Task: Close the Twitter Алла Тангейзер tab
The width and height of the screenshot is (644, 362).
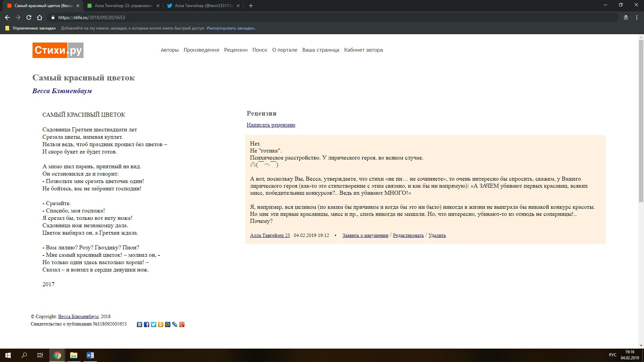Action: 238,6
